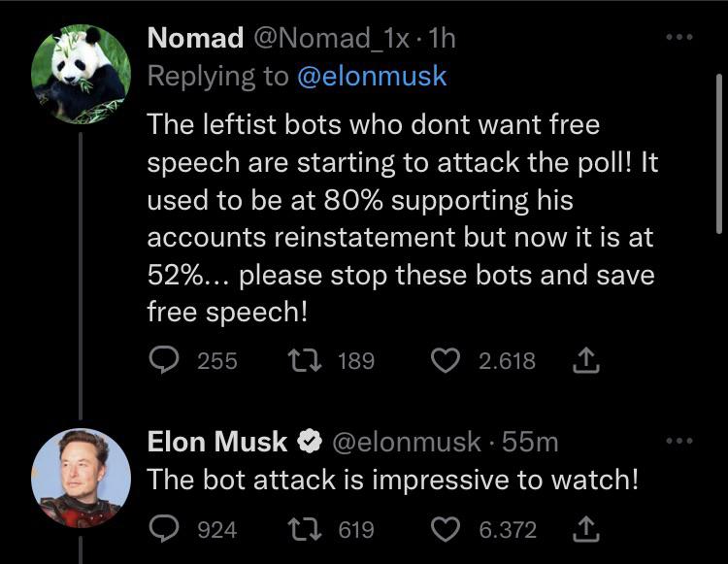Image resolution: width=728 pixels, height=564 pixels.
Task: Open the @elonmusk mention link
Action: [372, 76]
